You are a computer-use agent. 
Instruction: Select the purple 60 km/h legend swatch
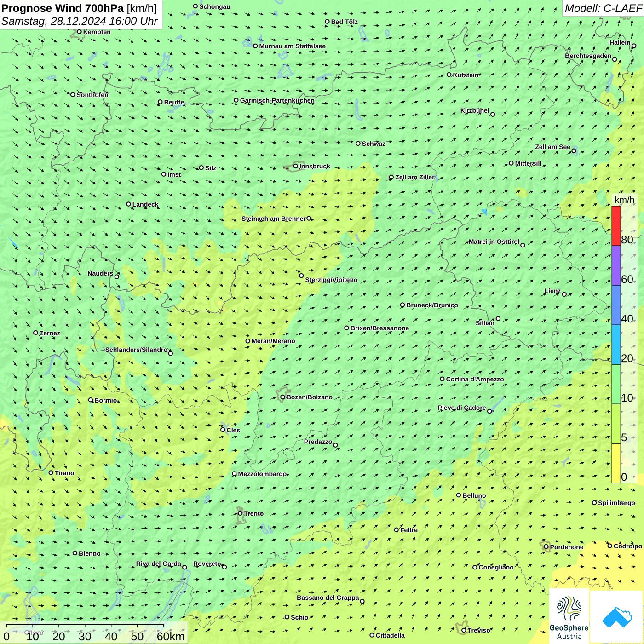(x=616, y=266)
